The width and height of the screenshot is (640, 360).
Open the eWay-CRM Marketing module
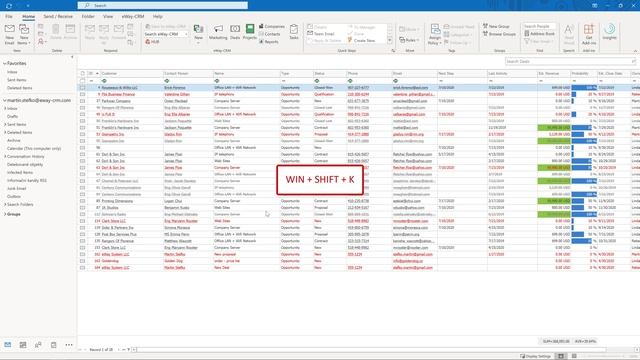tap(218, 32)
